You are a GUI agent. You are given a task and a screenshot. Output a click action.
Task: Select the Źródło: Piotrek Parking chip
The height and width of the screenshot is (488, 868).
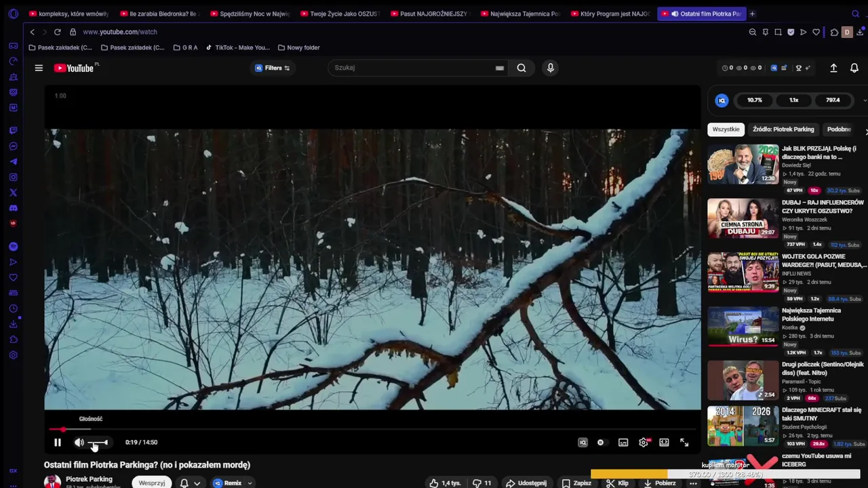pyautogui.click(x=783, y=129)
